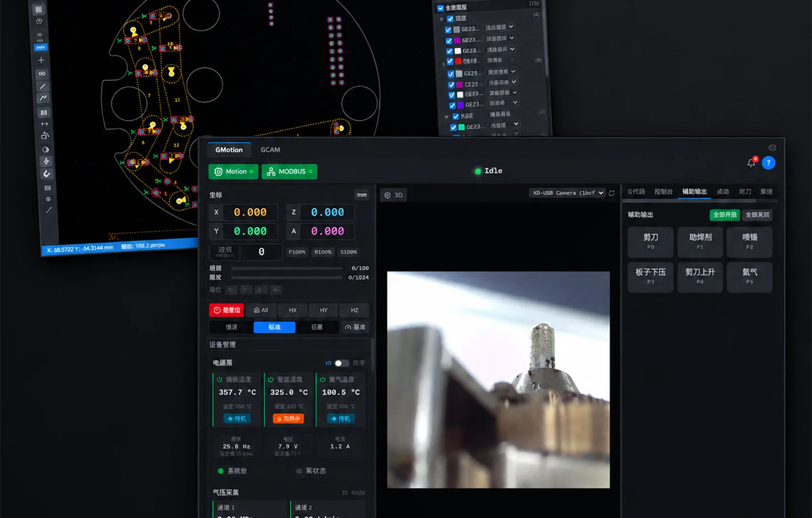The height and width of the screenshot is (518, 812).
Task: Click the rotate-object icon in the CAM toolbar
Action: click(x=45, y=136)
